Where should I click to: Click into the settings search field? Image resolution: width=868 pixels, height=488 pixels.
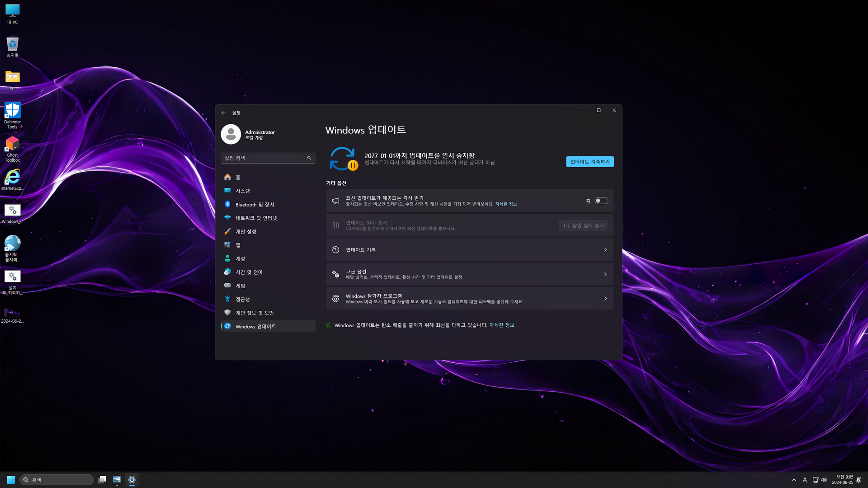pos(262,158)
